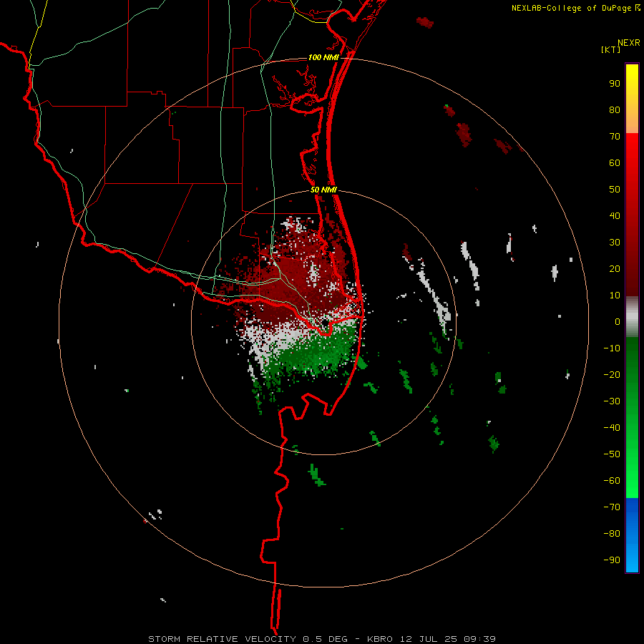644x644 pixels.
Task: Click the -70 value on velocity scale
Action: [x=612, y=507]
